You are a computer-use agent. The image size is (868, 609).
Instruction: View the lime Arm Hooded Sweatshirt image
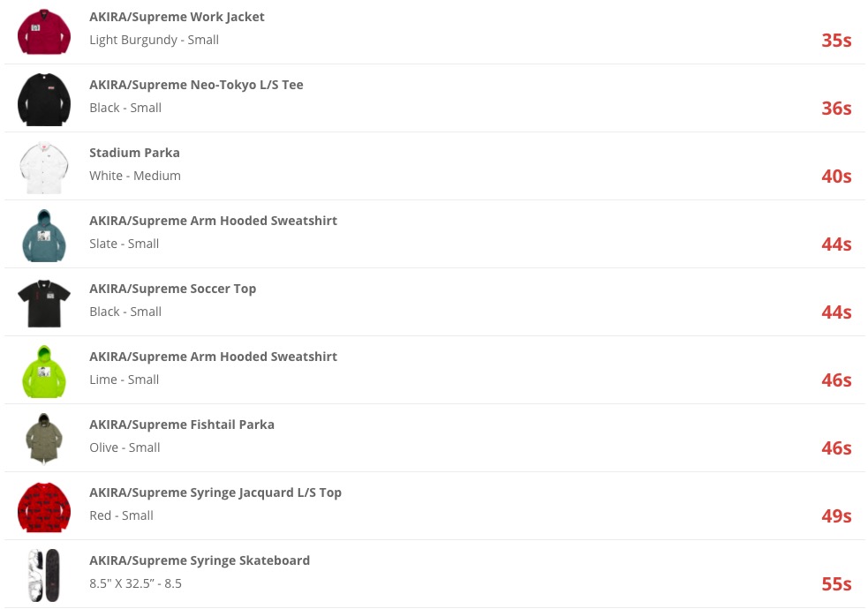click(44, 372)
